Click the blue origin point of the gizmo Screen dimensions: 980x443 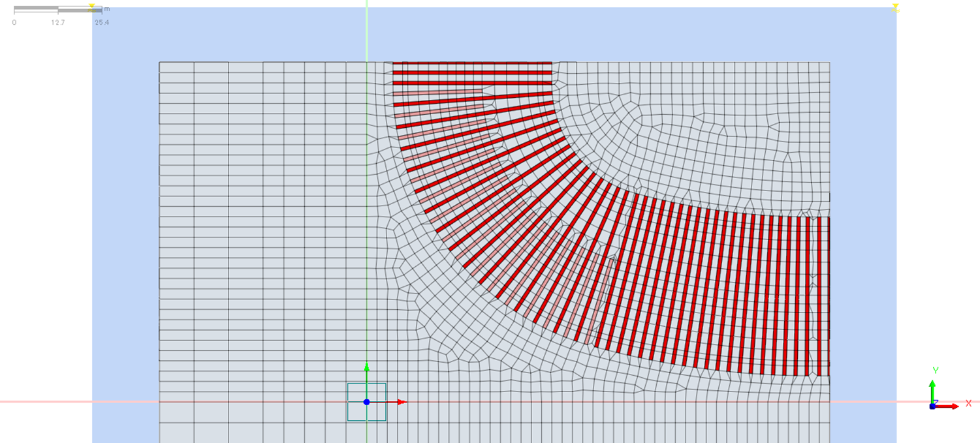point(366,402)
